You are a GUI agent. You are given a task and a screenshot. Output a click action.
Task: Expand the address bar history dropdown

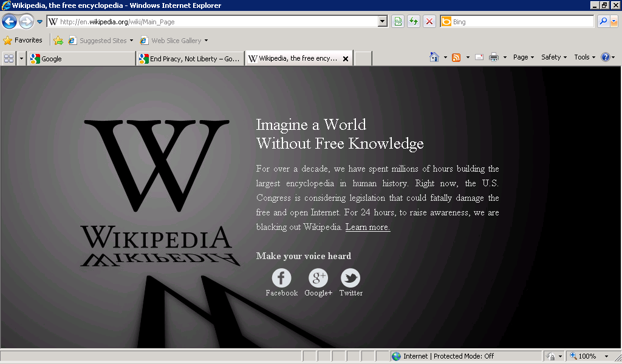coord(383,21)
